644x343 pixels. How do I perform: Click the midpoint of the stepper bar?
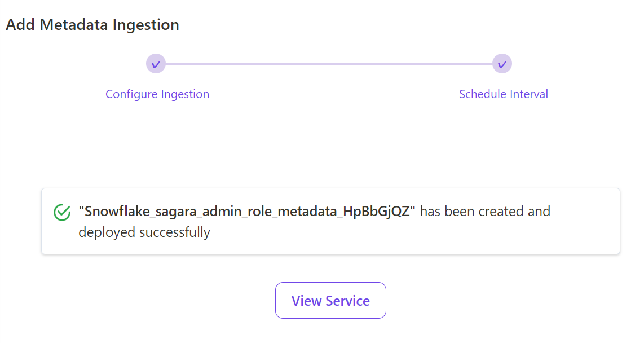coord(329,64)
